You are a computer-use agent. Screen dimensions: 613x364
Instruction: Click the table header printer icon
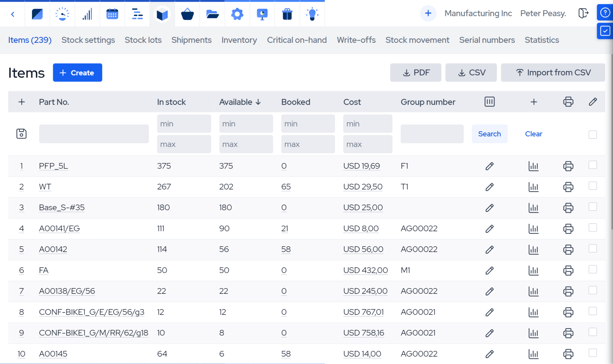(x=568, y=102)
